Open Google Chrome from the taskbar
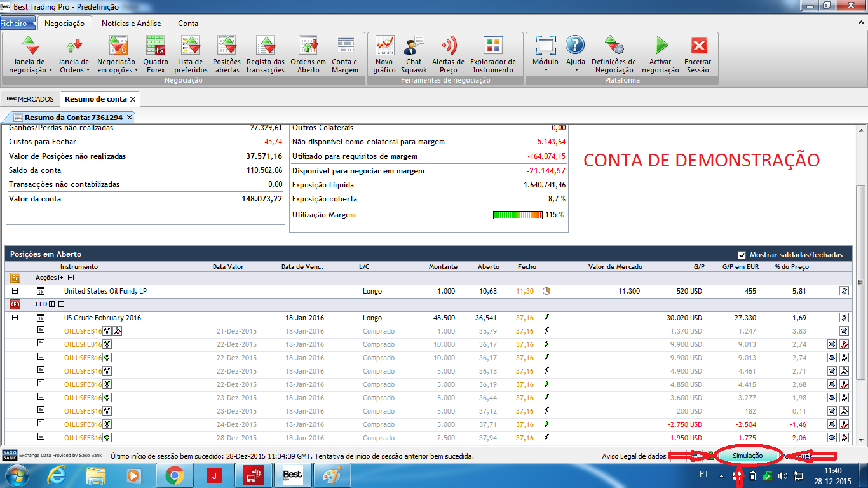868x488 pixels. pos(175,475)
